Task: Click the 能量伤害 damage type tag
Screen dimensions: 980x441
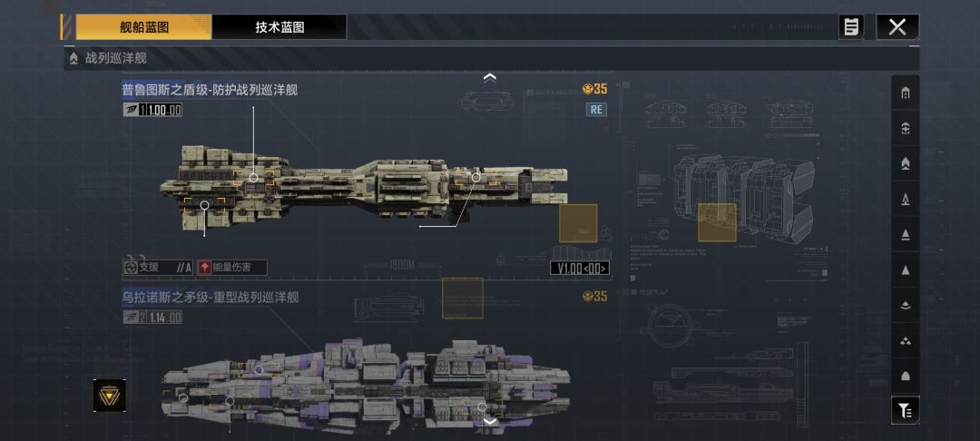Action: point(232,268)
